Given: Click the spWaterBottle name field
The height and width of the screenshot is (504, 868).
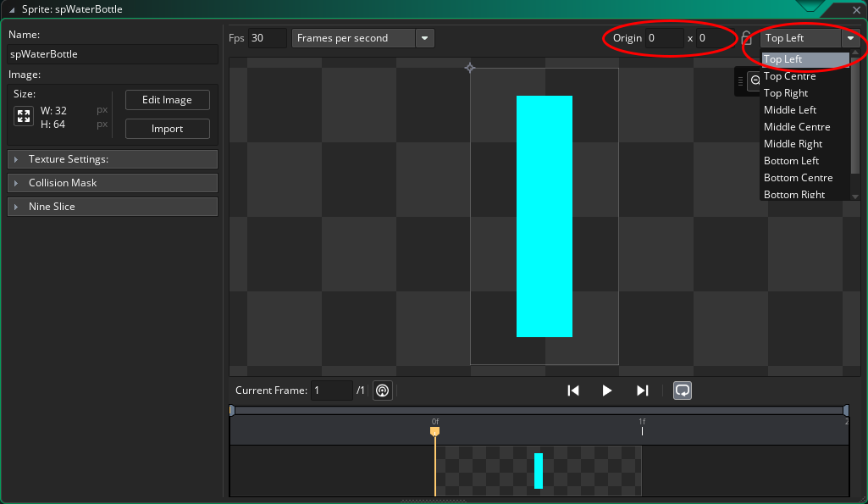Looking at the screenshot, I should [x=113, y=53].
